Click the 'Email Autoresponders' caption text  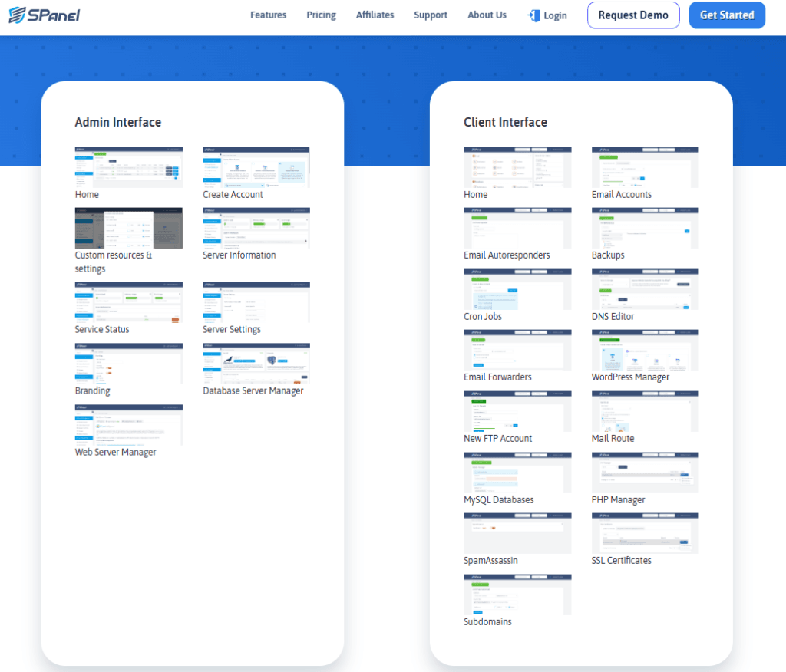[x=507, y=255]
